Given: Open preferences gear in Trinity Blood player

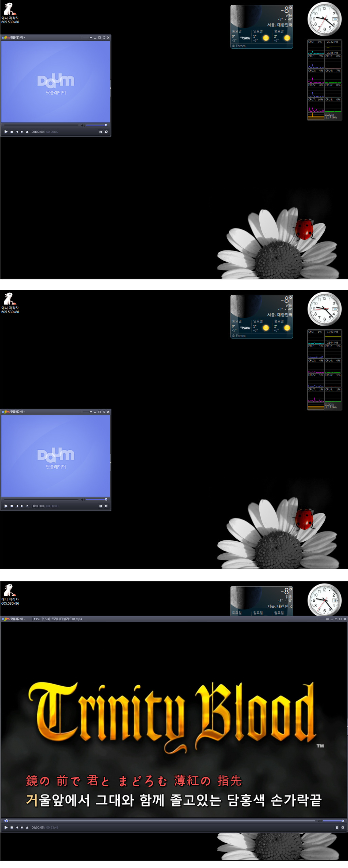Looking at the screenshot, I should pyautogui.click(x=343, y=828).
